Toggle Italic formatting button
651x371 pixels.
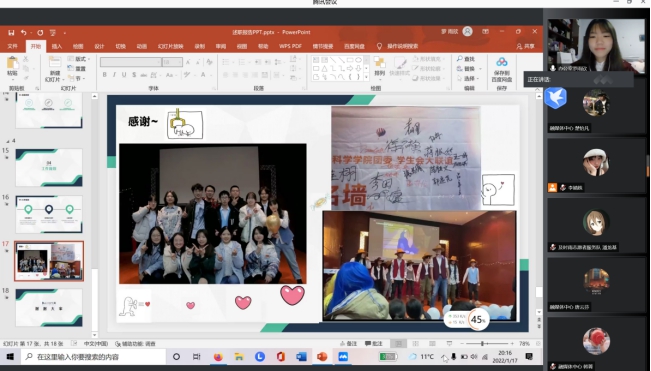tap(115, 75)
